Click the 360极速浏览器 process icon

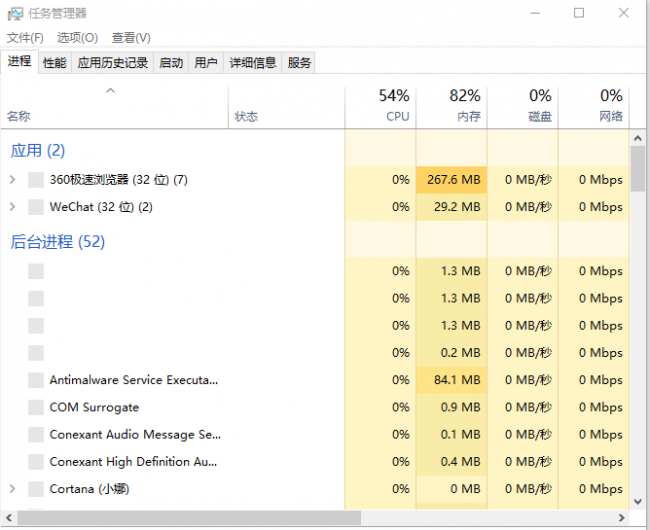36,180
